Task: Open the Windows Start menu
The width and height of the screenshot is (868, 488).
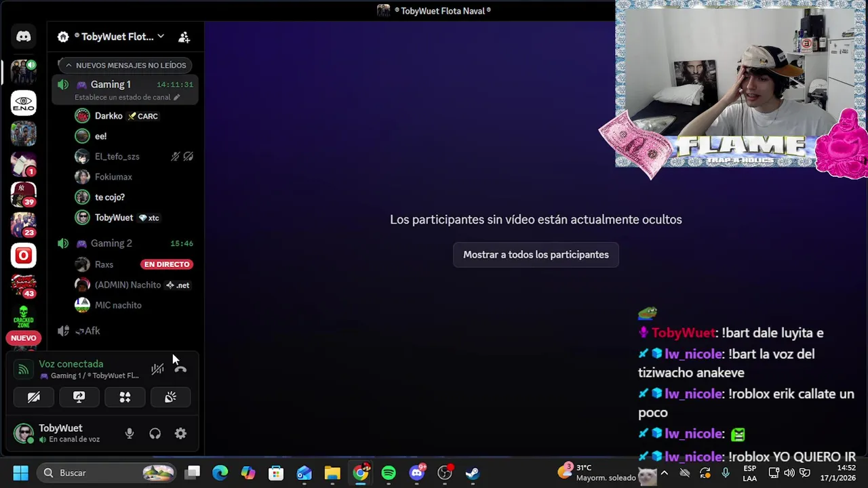Action: click(x=20, y=473)
